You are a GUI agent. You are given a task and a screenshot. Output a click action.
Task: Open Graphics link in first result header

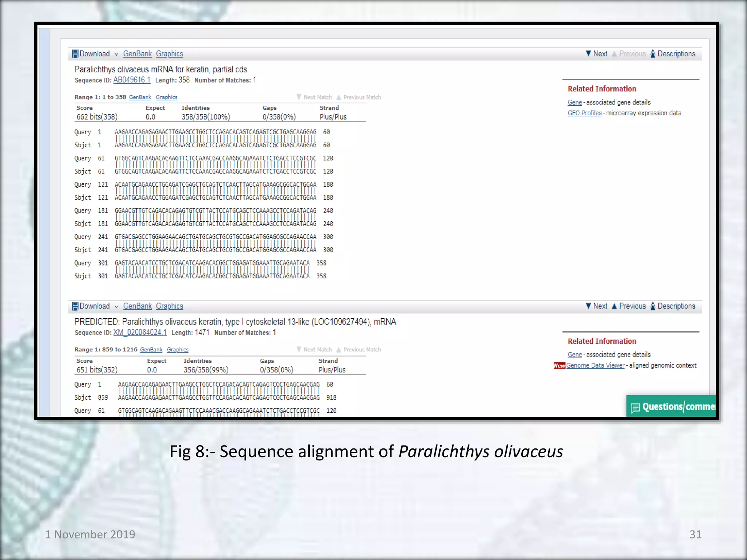pyautogui.click(x=169, y=54)
